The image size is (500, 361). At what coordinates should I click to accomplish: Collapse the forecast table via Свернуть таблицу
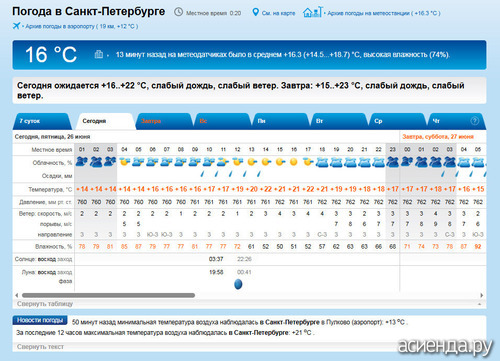point(45,304)
